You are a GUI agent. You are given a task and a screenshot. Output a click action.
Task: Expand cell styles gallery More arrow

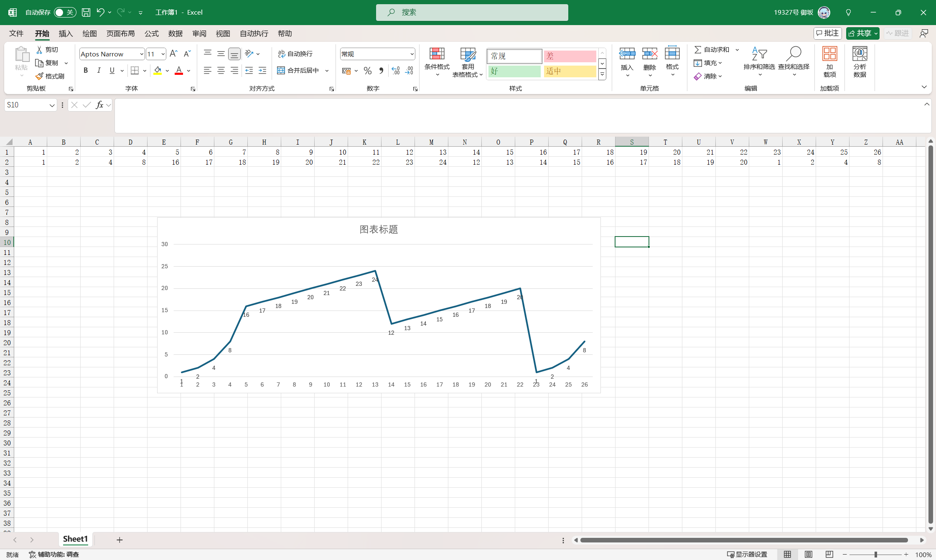coord(602,74)
